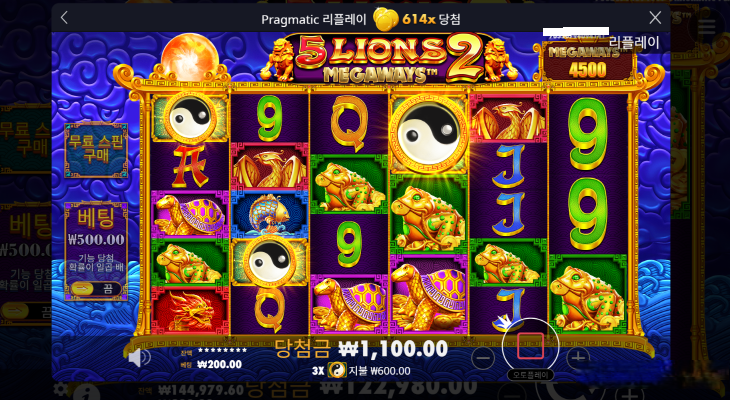Click the 무료 스핀 구매 buy free spins button
This screenshot has height=400, width=730.
(x=96, y=150)
